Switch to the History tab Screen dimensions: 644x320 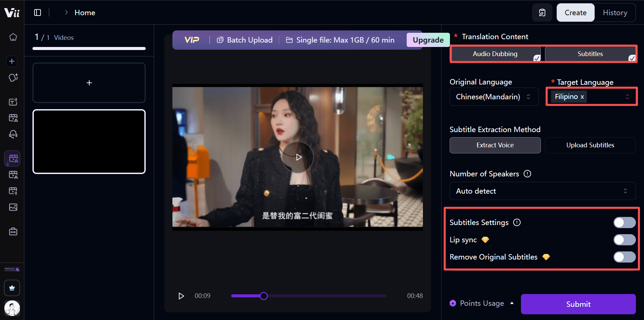pos(615,13)
